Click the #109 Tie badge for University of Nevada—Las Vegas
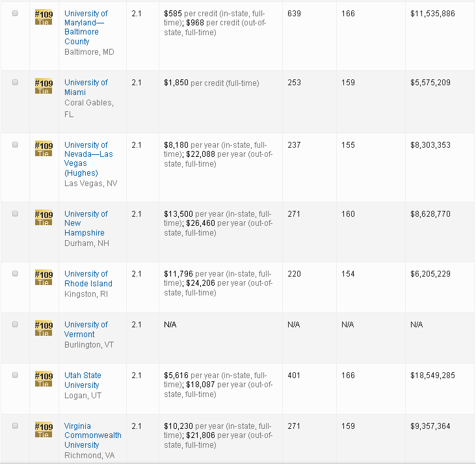 44,149
